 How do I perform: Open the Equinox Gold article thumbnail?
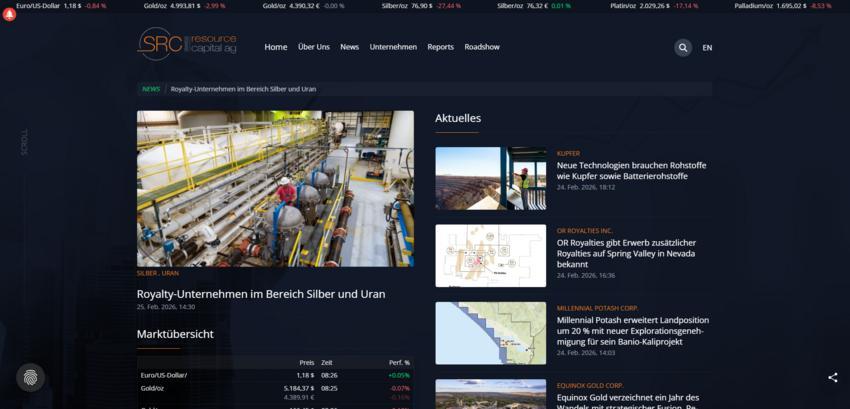click(x=491, y=394)
